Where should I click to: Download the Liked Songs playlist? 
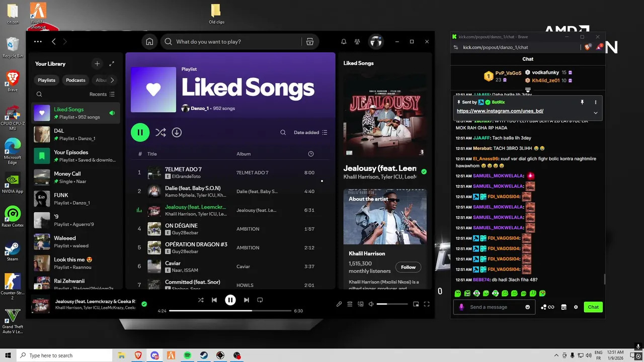[177, 132]
